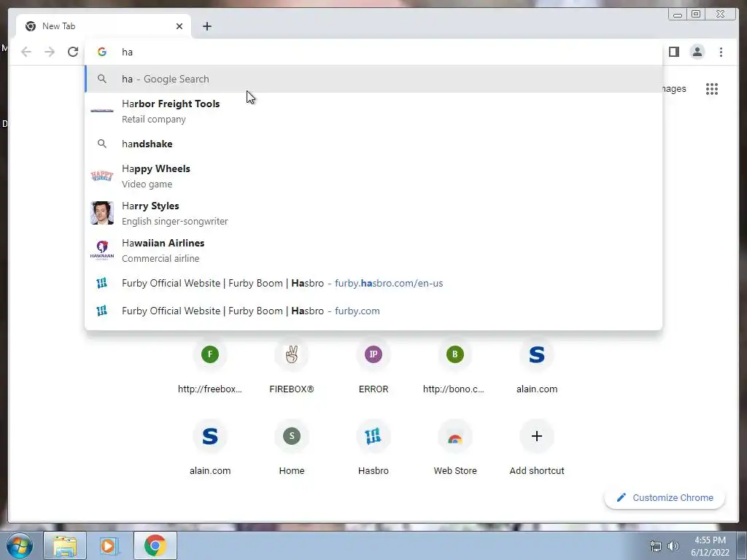Click the Customize Chrome button
747x560 pixels.
pyautogui.click(x=665, y=497)
